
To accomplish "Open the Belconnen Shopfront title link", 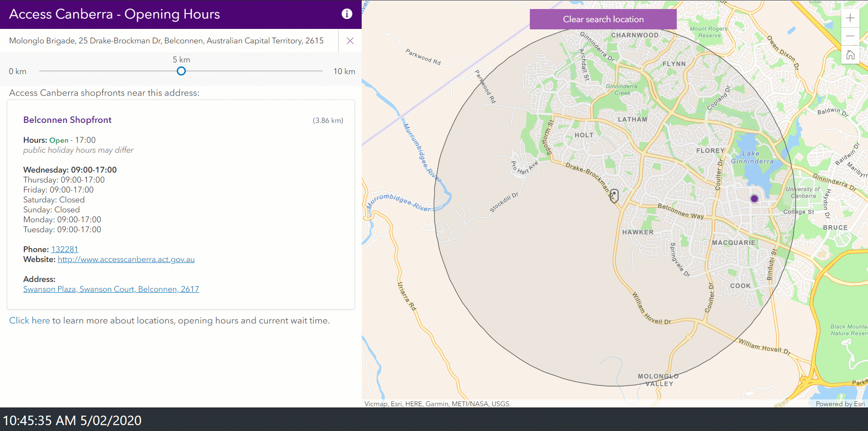I will tap(67, 120).
